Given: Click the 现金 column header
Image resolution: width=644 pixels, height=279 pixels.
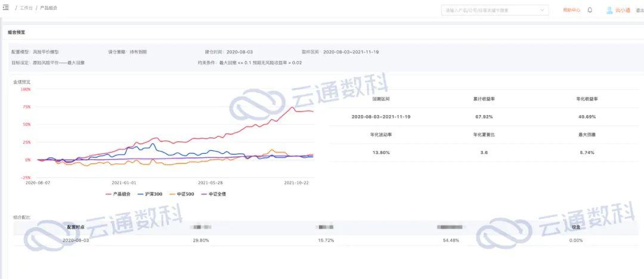Looking at the screenshot, I should click(x=575, y=227).
